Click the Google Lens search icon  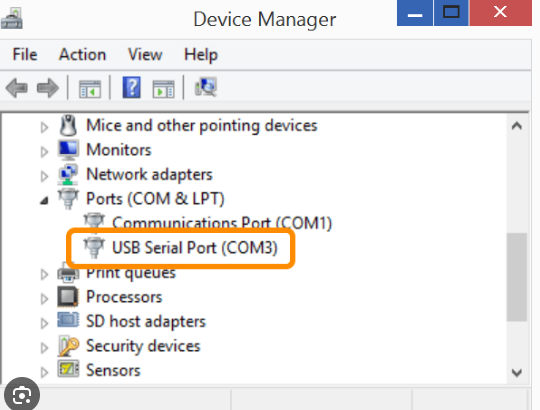(22, 395)
